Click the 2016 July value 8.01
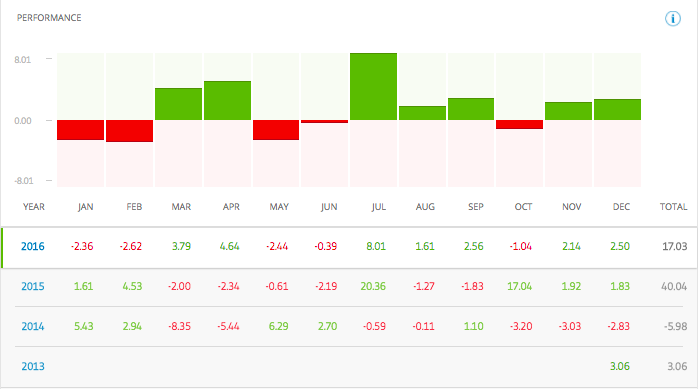Image resolution: width=698 pixels, height=389 pixels. click(x=376, y=247)
